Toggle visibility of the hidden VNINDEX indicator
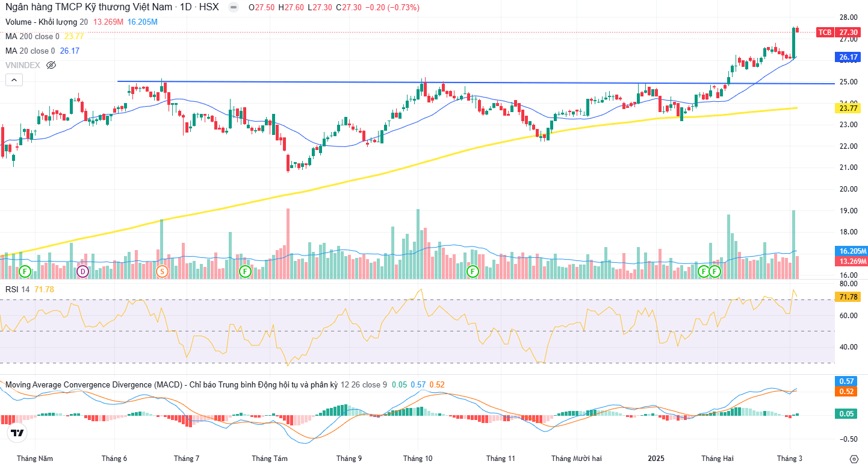 point(51,65)
